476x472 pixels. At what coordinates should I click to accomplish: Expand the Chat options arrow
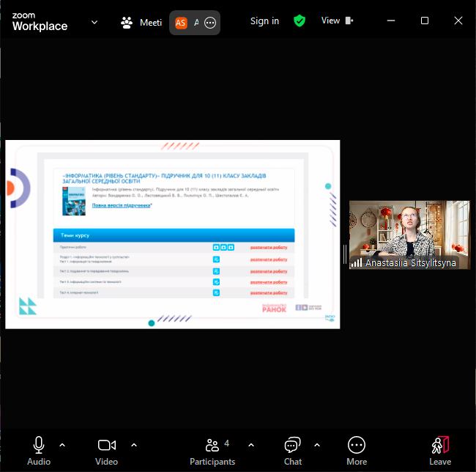pos(317,444)
